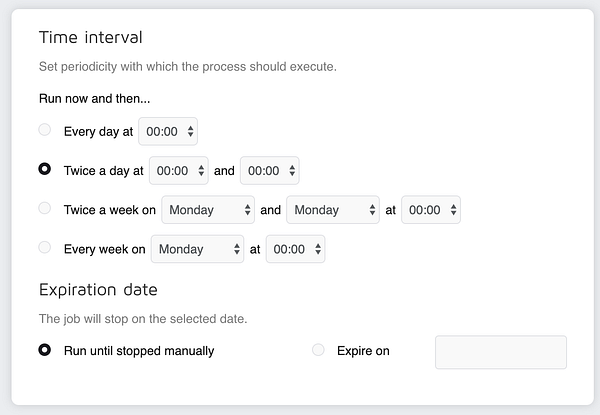Open the 'Every week on' weekday dropdown
Screen dimensions: 600x415
point(197,249)
